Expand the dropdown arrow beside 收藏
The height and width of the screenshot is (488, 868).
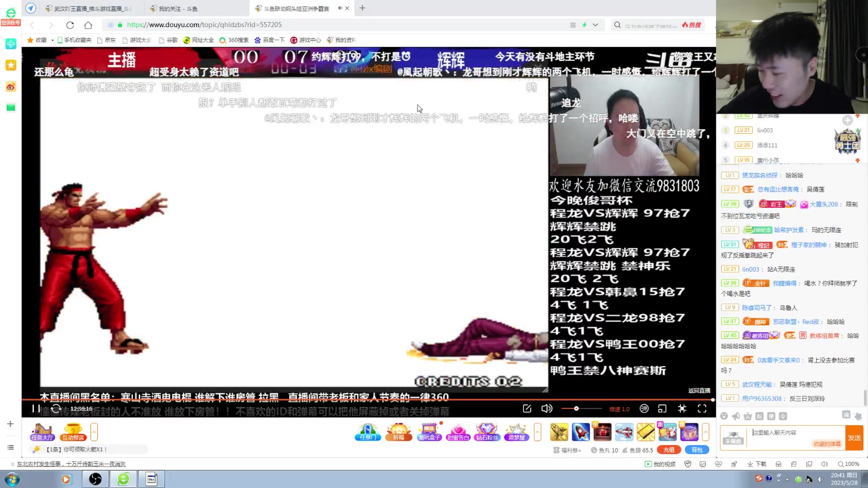[53, 40]
